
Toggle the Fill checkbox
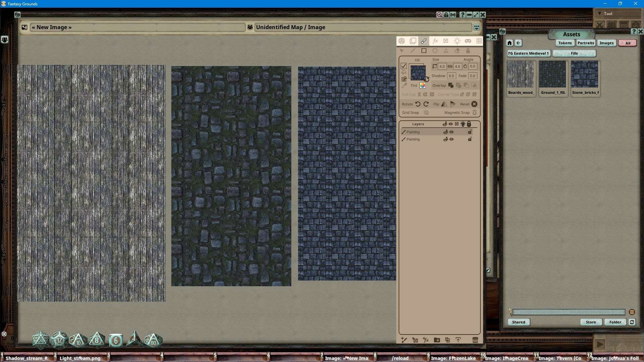tap(404, 66)
